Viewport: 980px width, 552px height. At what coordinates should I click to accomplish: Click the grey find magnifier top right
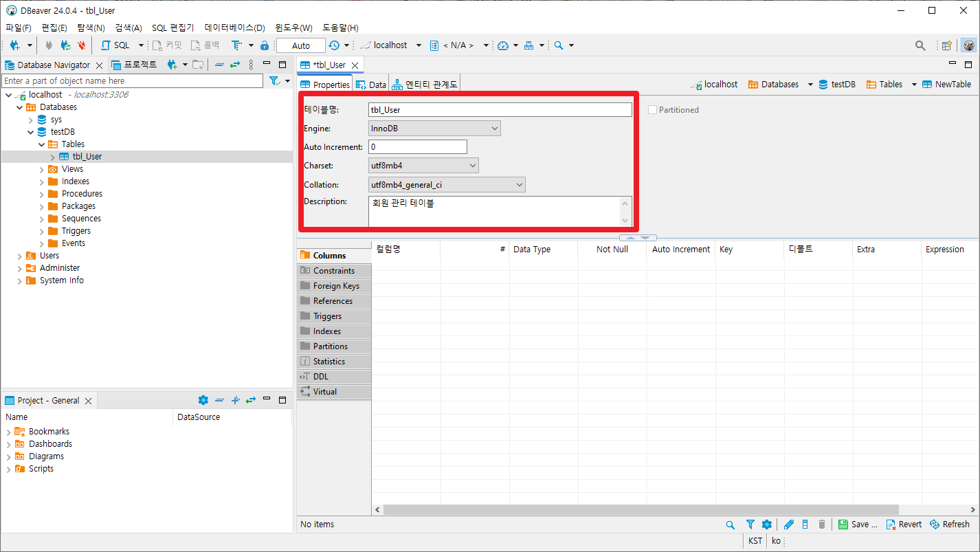(x=920, y=45)
